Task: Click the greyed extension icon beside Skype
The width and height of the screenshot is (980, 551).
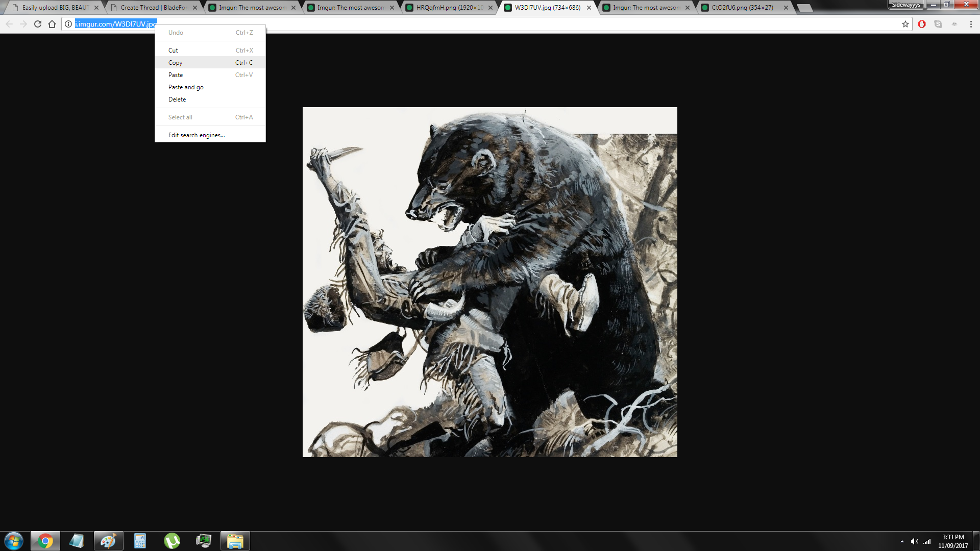Action: coord(954,24)
